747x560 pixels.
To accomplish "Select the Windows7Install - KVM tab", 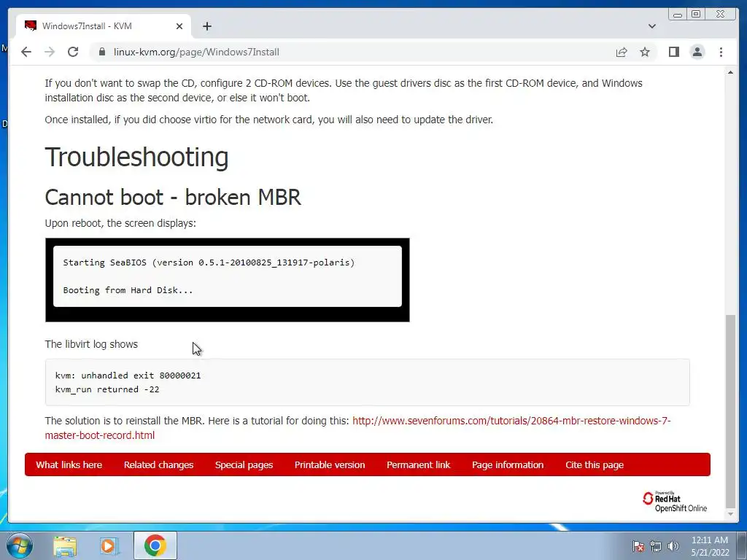I will 104,26.
